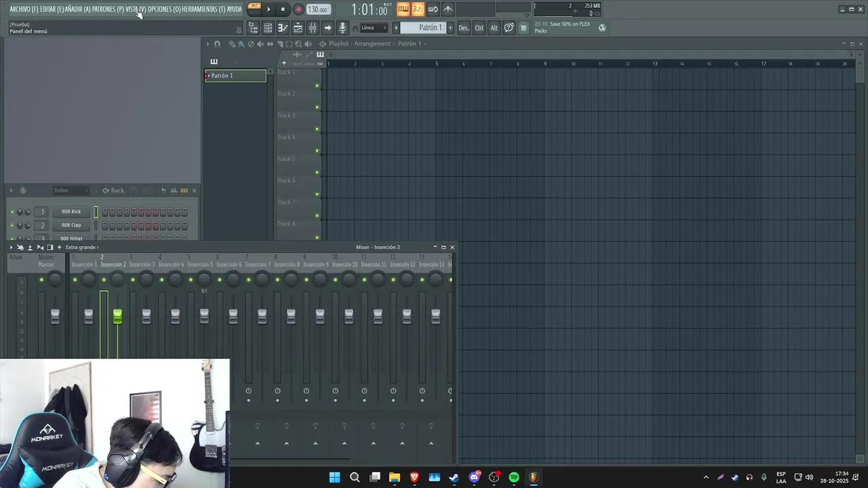Click the microphone recording icon in toolbar
The width and height of the screenshot is (868, 488).
(342, 28)
